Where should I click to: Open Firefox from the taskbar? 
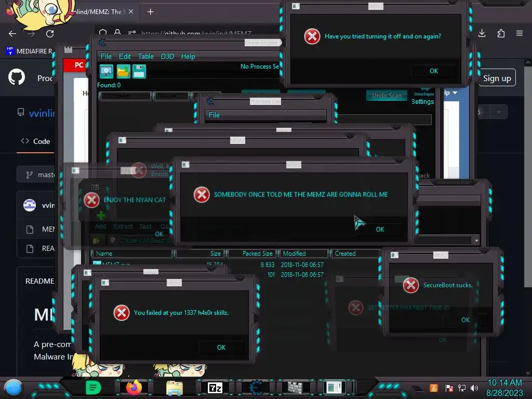click(134, 388)
